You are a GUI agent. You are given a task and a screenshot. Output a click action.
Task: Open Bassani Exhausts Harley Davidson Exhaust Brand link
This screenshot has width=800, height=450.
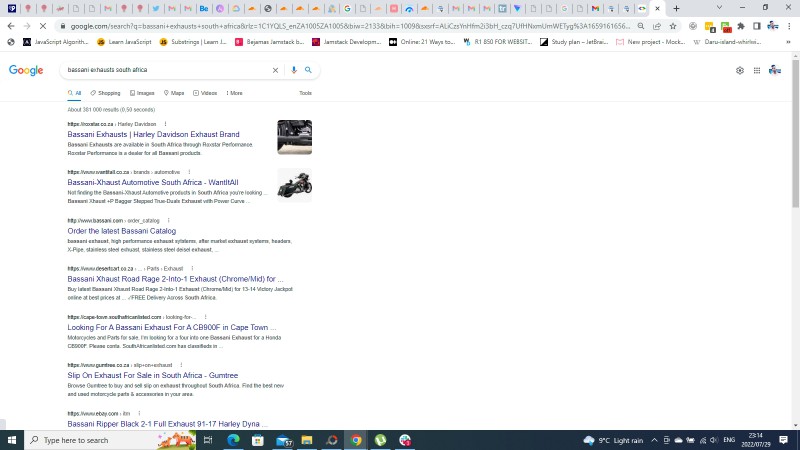tap(153, 134)
